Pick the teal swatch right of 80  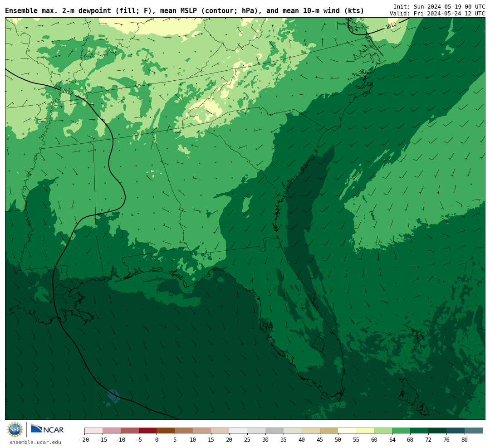(x=474, y=430)
